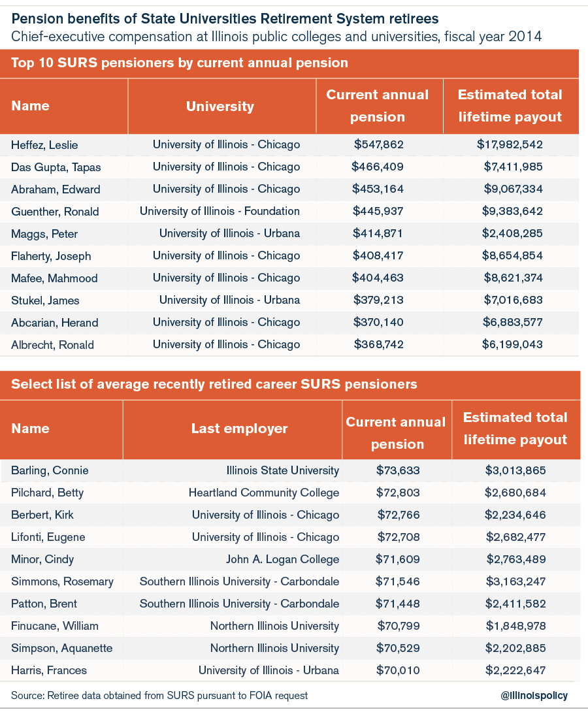The height and width of the screenshot is (716, 588).
Task: Click Barling, Connie name cell
Action: pyautogui.click(x=50, y=470)
